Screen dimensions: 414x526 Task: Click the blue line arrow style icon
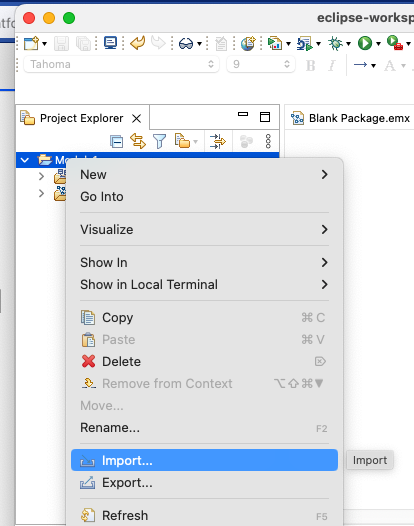point(361,64)
